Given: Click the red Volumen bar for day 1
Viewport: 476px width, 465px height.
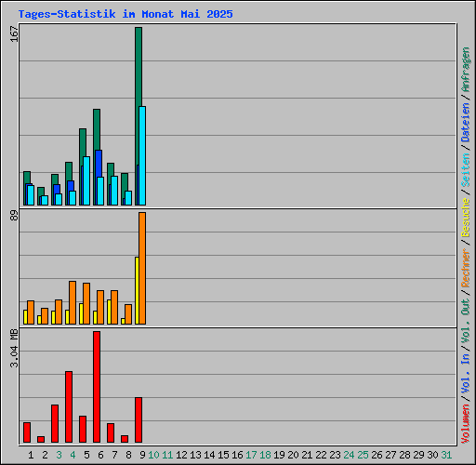Looking at the screenshot, I should tap(27, 432).
